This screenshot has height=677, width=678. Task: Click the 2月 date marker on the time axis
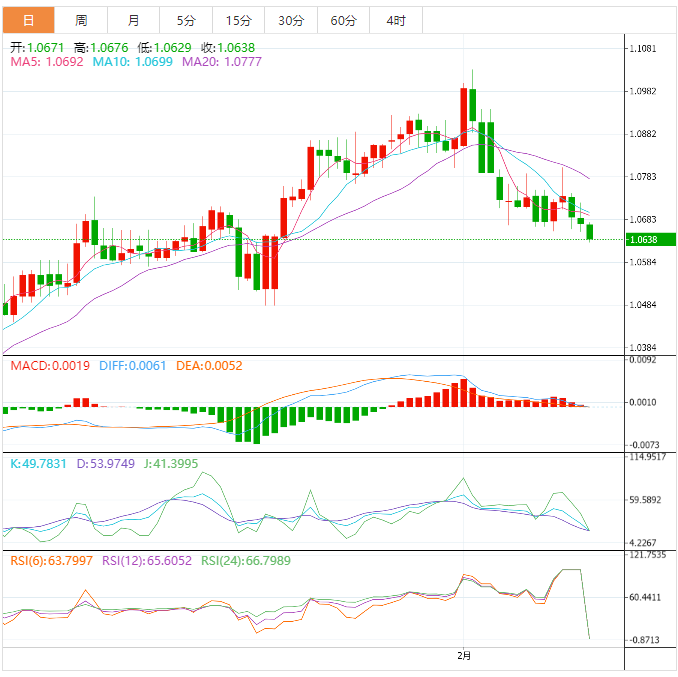point(462,656)
